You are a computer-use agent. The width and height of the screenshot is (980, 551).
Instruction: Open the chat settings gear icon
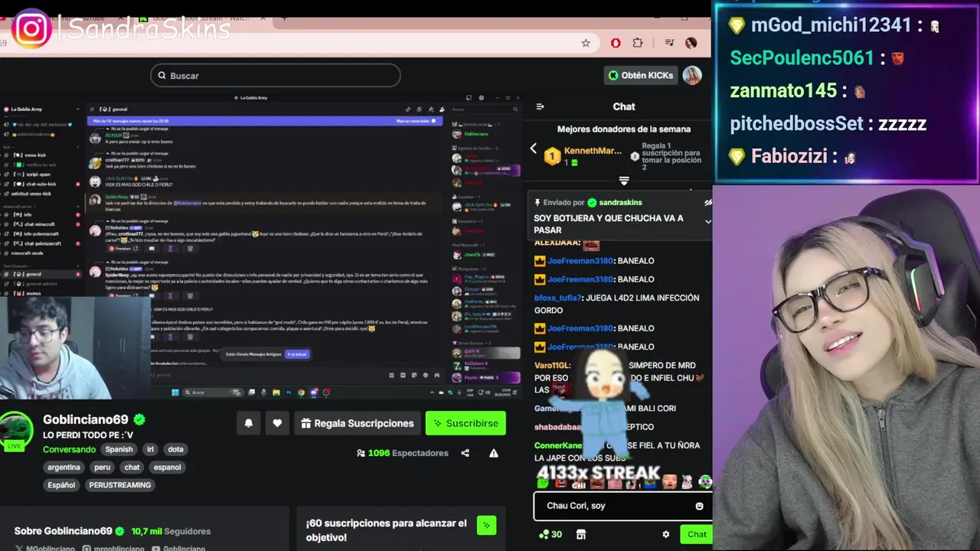(666, 534)
